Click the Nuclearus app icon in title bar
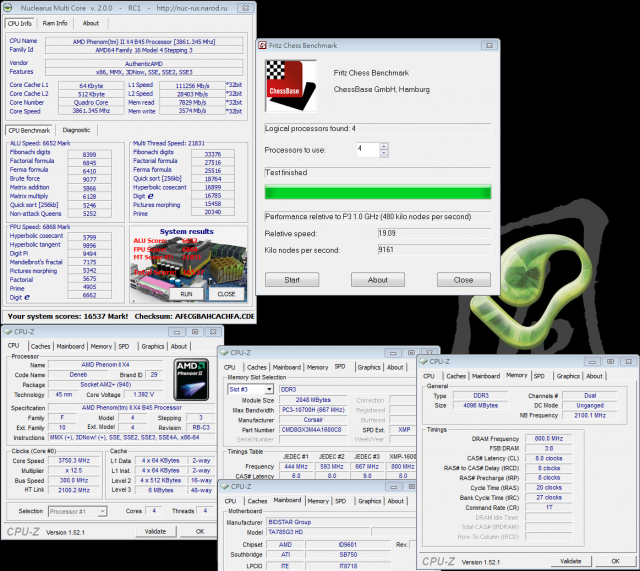 (x=8, y=8)
